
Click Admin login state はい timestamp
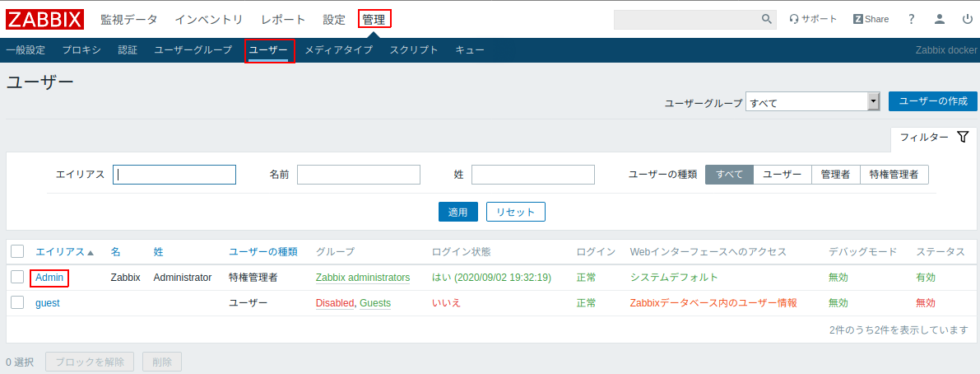[493, 277]
